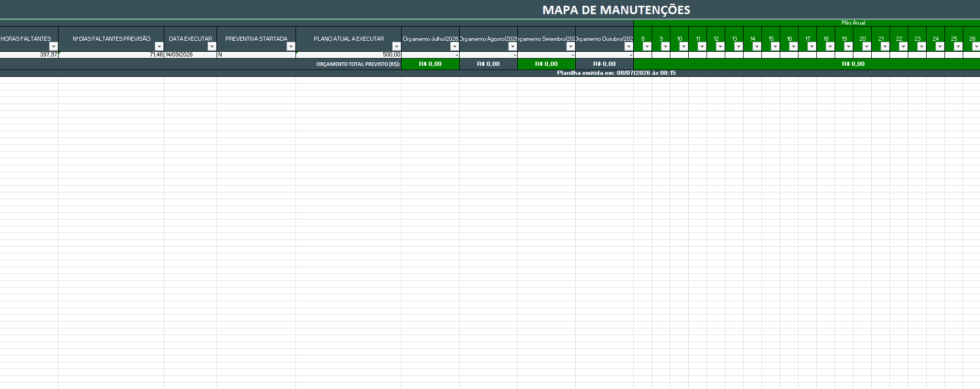Open the Orçamento Setembro filter dropdown

571,47
